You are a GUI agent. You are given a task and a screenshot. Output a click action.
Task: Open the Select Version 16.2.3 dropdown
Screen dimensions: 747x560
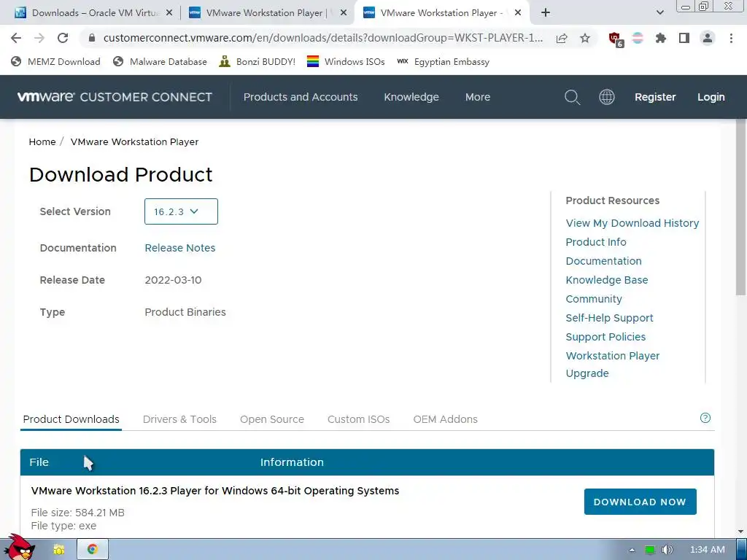coord(181,211)
